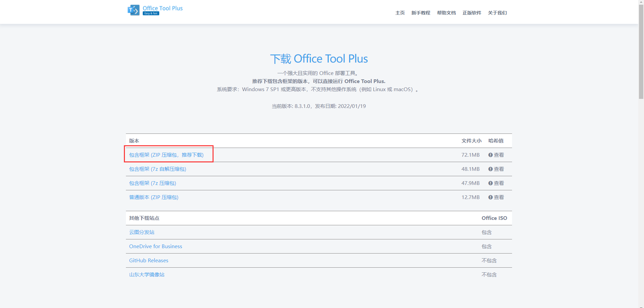Click the Office ISO column header
Screen dimensions: 644x308
[494, 218]
